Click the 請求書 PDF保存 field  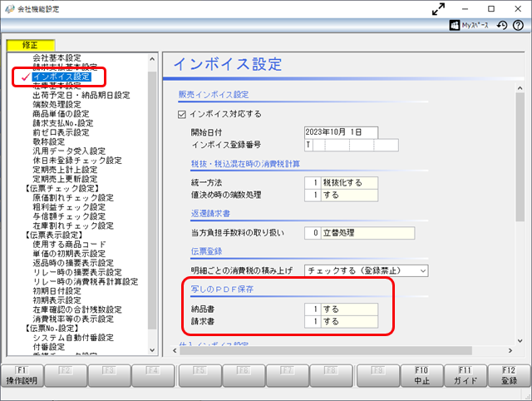[341, 321]
